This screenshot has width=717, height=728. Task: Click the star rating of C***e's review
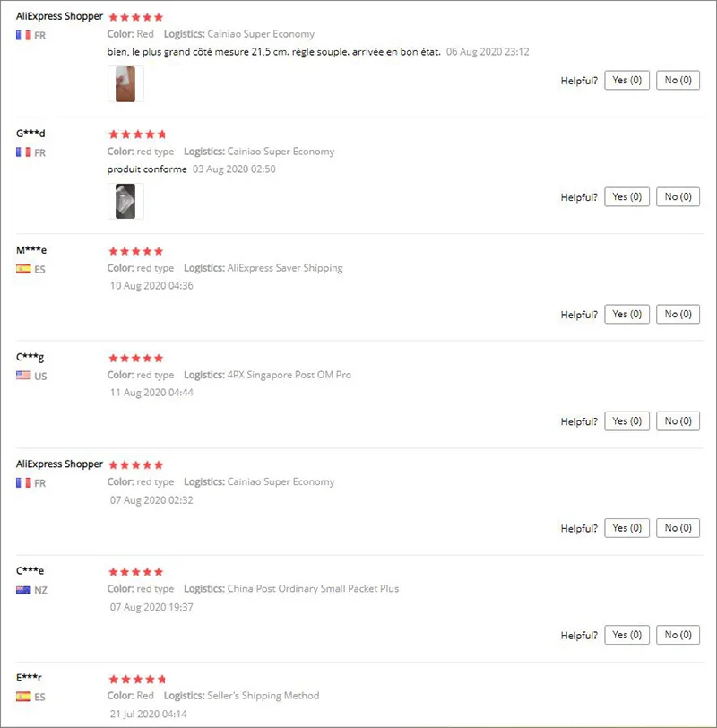[x=136, y=571]
